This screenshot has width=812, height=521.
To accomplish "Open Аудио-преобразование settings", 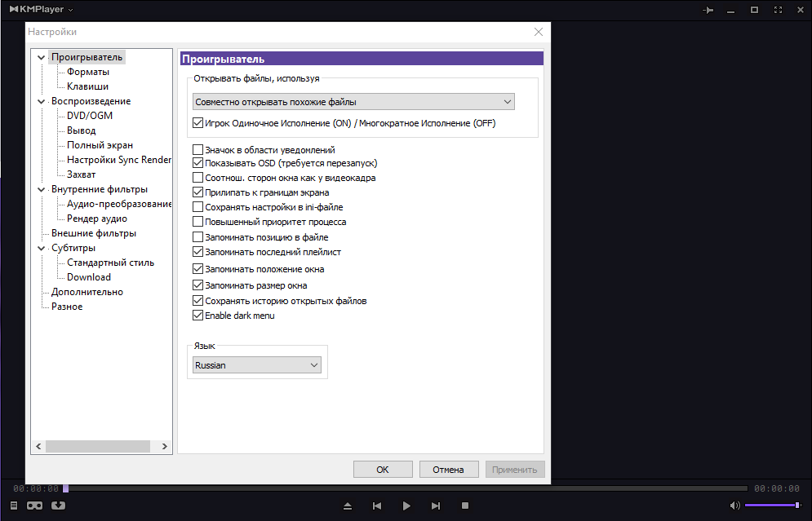I will pos(119,204).
